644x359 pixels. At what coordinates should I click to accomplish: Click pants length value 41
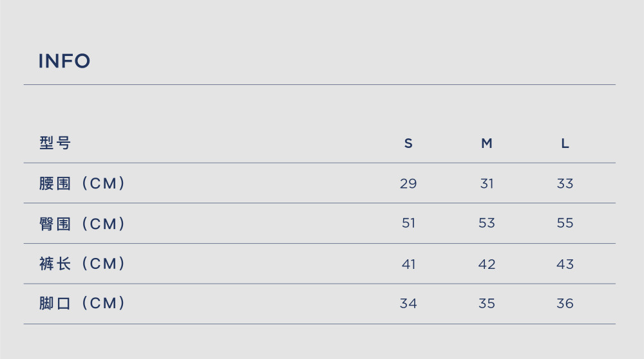coord(408,264)
